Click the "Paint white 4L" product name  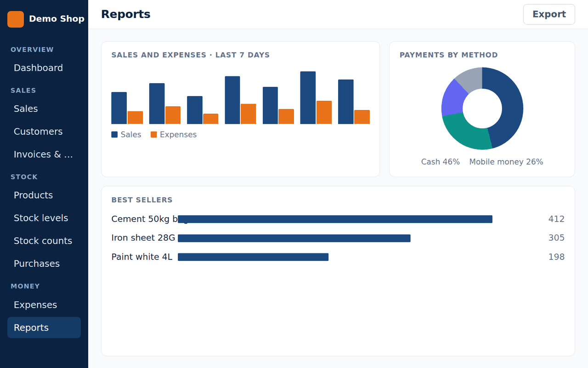tap(142, 257)
